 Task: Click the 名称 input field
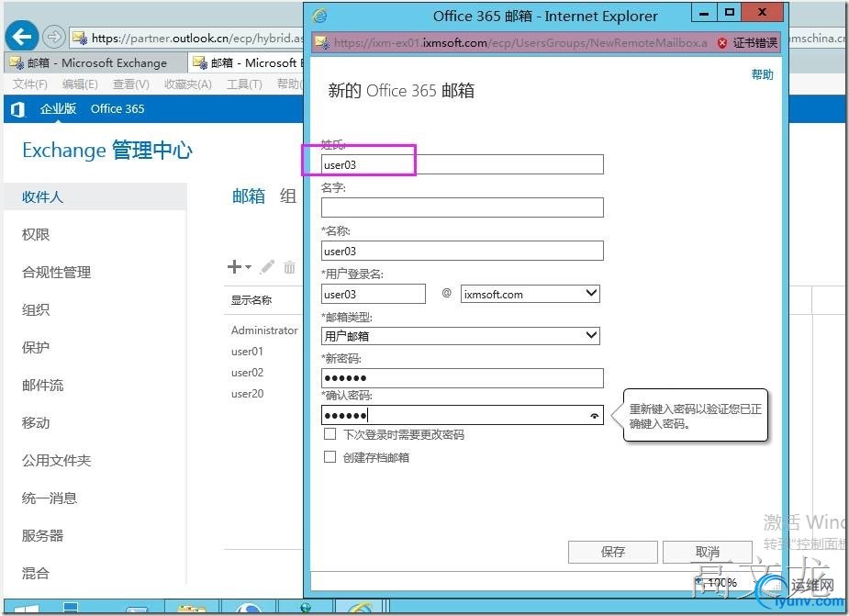(463, 251)
